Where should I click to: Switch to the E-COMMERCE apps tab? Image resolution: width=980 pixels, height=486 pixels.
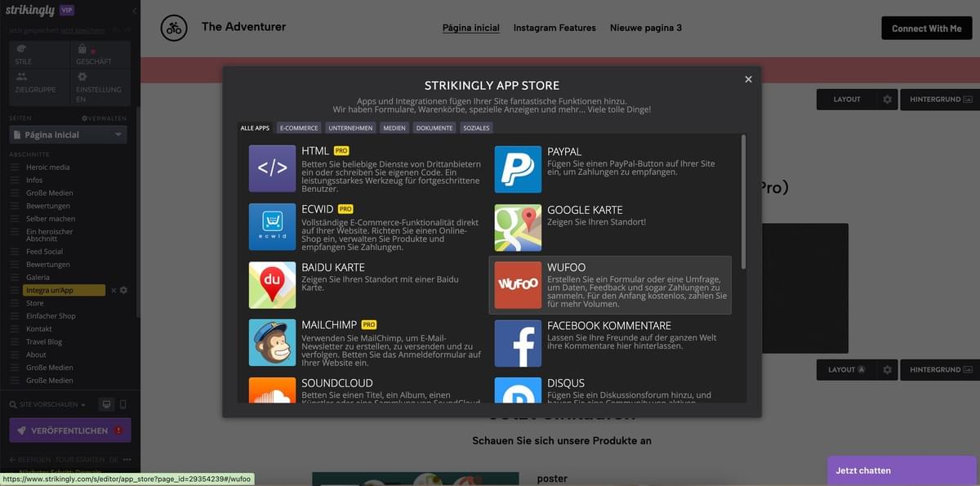click(299, 127)
